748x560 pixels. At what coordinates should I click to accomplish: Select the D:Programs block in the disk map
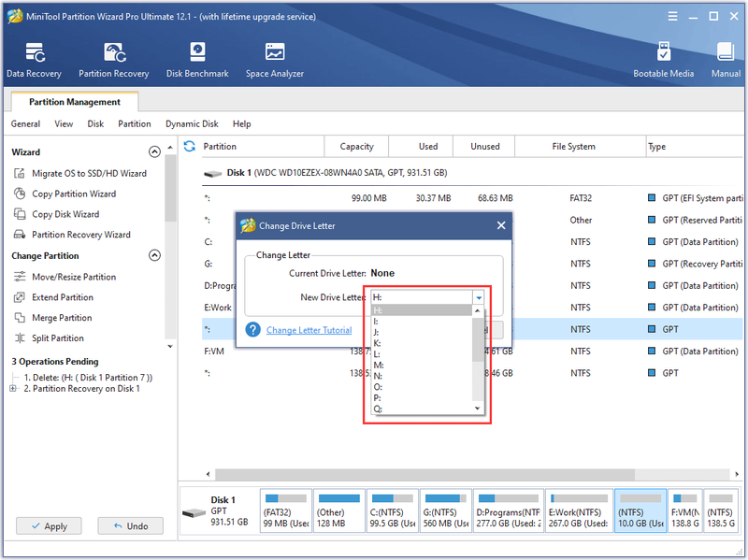click(509, 510)
